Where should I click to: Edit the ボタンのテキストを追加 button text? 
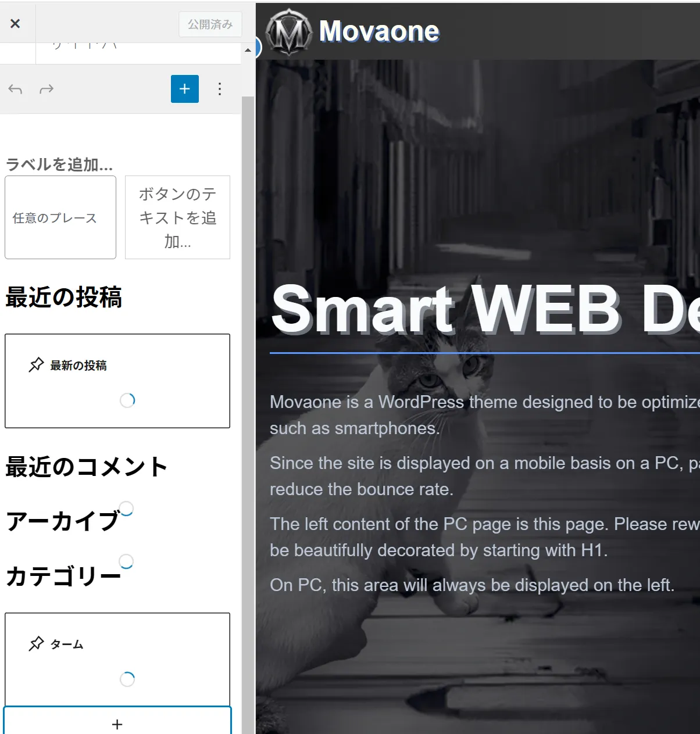coord(177,217)
